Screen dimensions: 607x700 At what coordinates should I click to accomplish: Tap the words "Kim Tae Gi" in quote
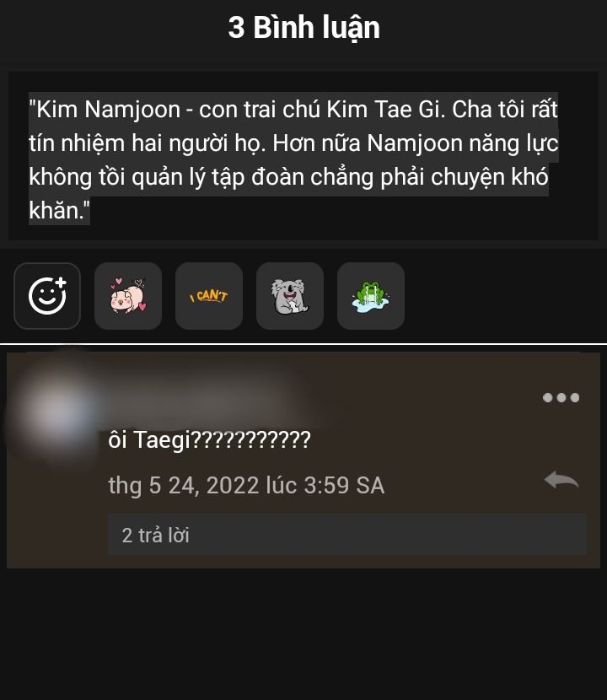tap(384, 110)
